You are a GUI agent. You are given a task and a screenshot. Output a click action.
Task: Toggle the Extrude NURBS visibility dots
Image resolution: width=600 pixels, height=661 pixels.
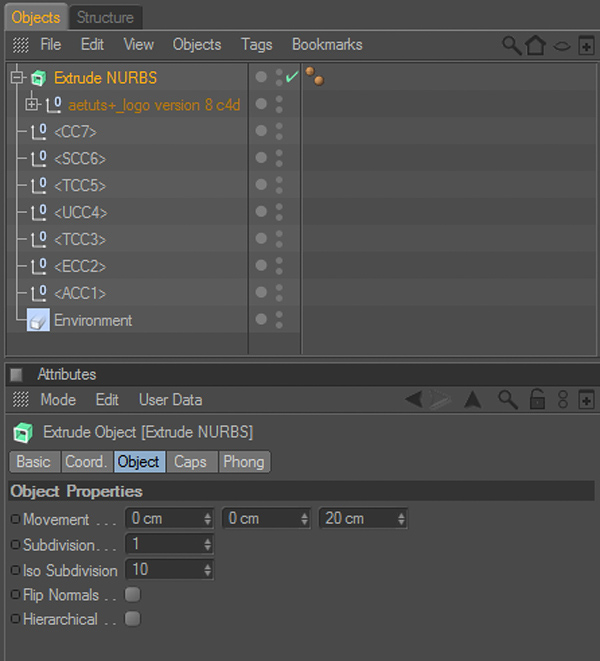click(x=279, y=78)
